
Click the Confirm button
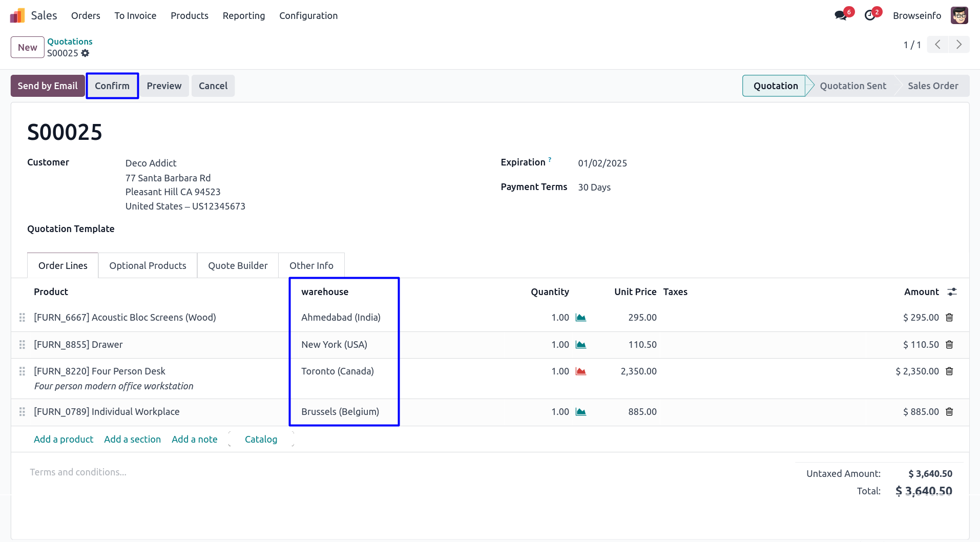pos(112,86)
